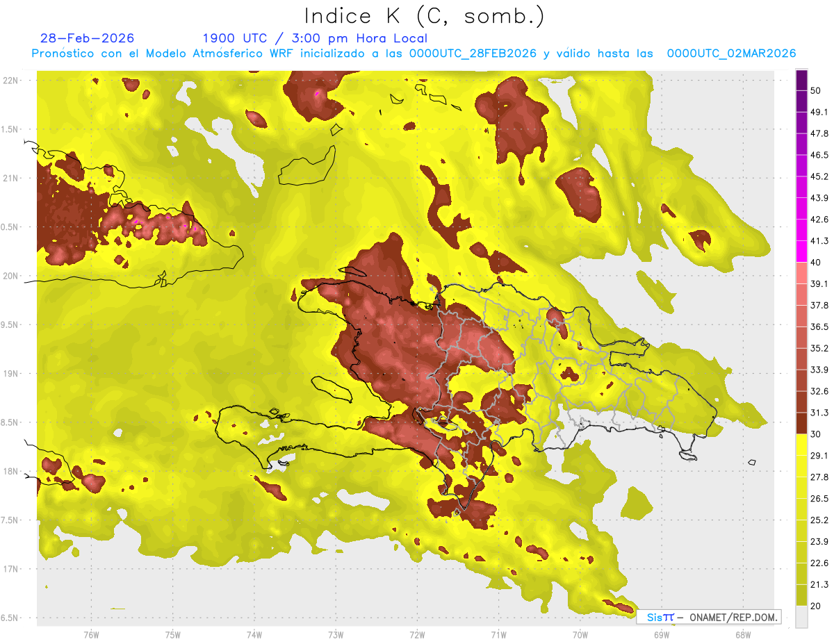
Task: Click the colorbar value 25.2
Action: click(x=820, y=520)
